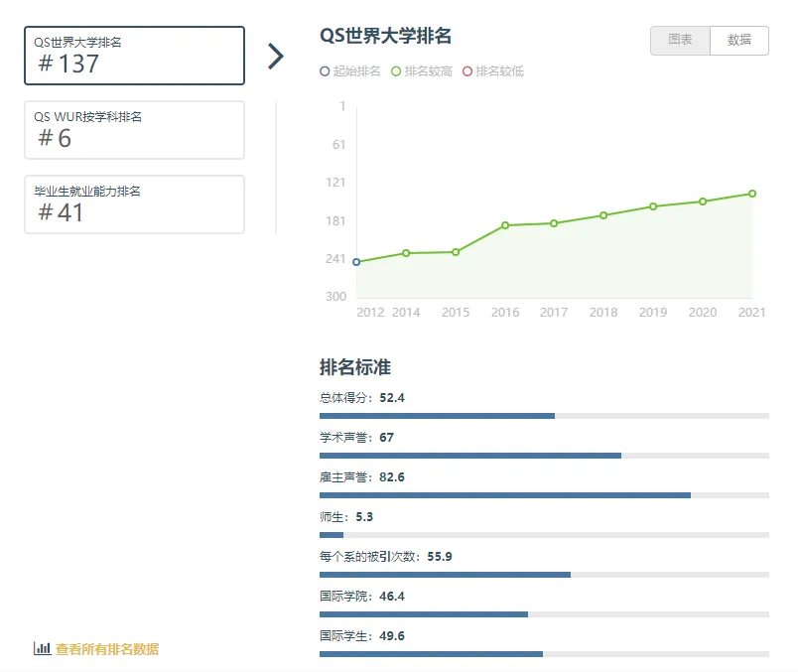Click the 2014 data point on the chart line

coord(406,253)
